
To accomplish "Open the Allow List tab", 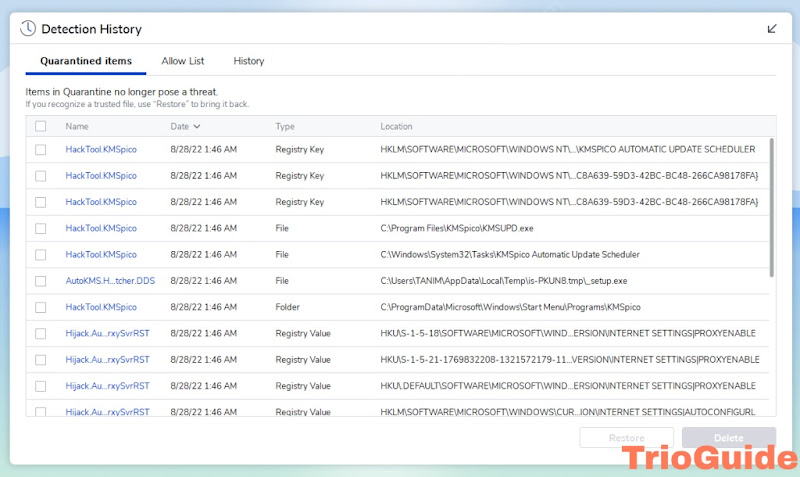I will [x=183, y=61].
